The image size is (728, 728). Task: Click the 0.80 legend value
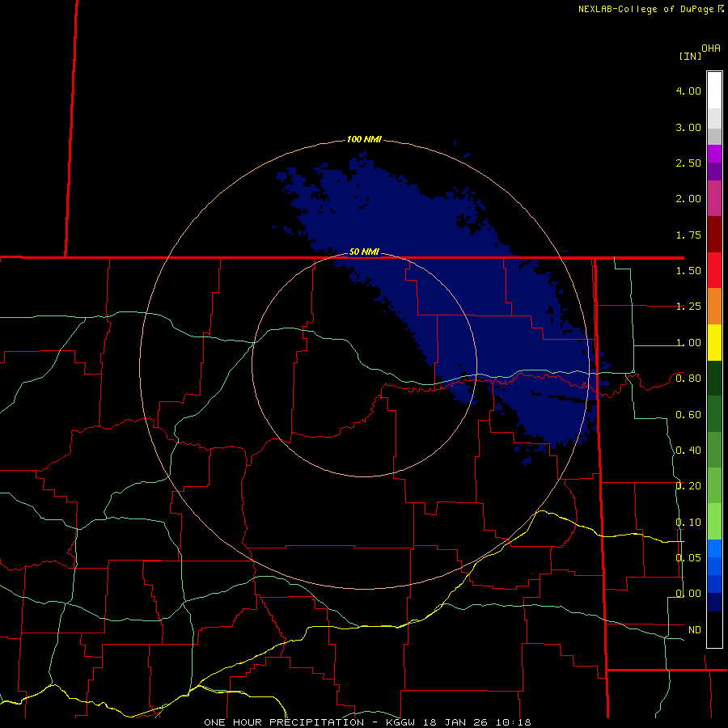pos(688,379)
